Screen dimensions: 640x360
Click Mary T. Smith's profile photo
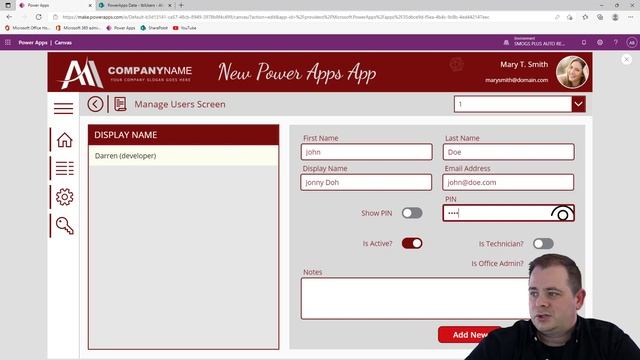[x=572, y=72]
